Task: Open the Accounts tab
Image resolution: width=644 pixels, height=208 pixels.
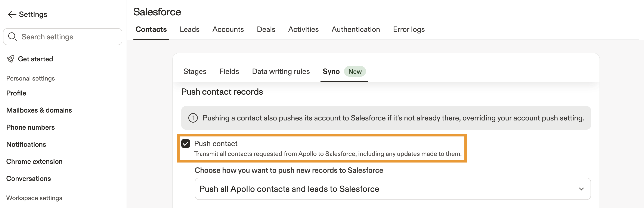Action: click(x=228, y=29)
